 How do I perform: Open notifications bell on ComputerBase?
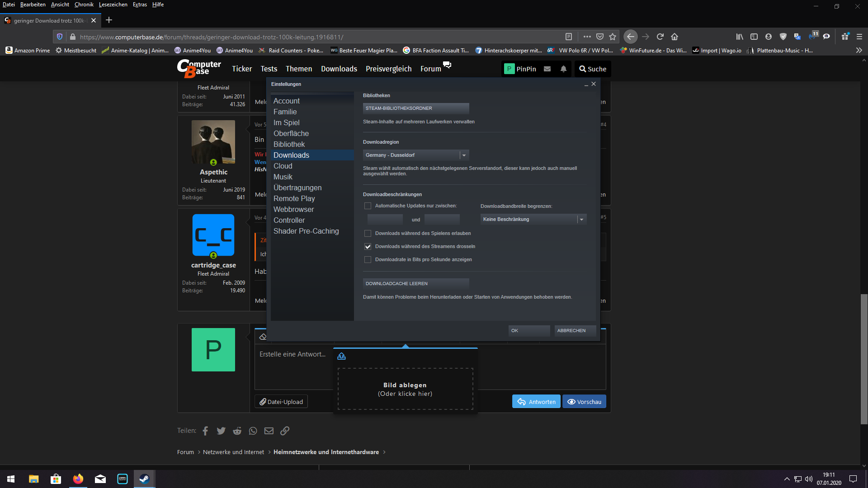click(563, 69)
